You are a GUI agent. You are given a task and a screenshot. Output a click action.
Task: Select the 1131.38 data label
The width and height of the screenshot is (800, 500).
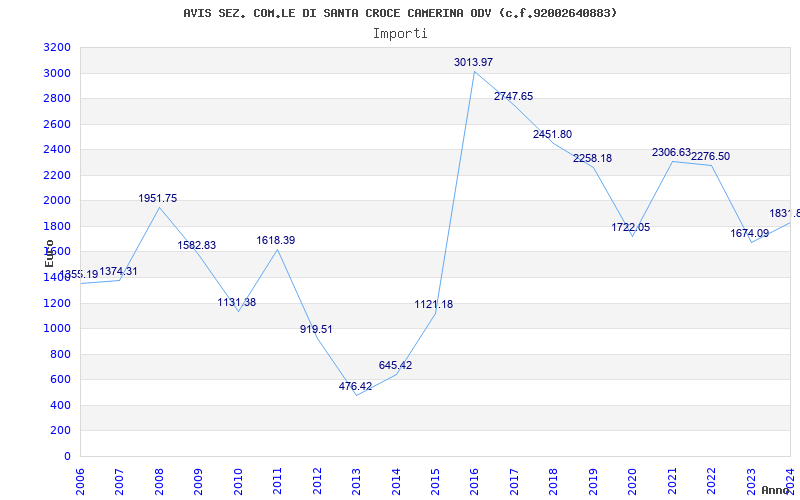(237, 303)
